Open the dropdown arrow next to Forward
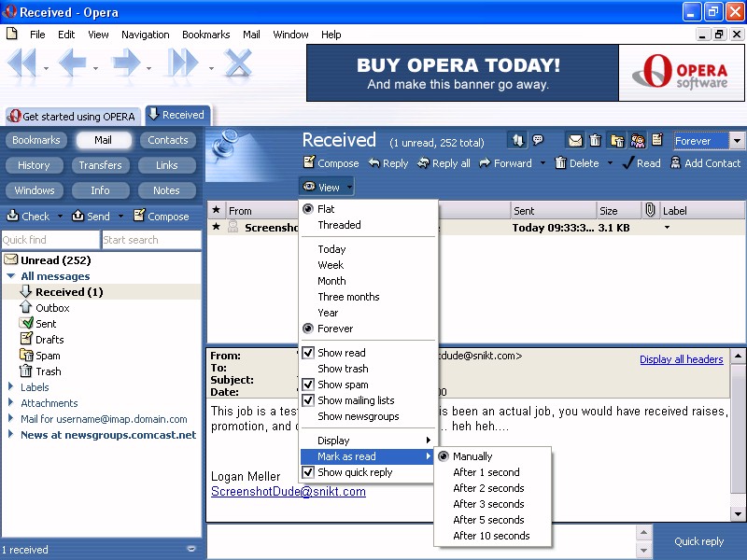The height and width of the screenshot is (560, 747). 543,163
